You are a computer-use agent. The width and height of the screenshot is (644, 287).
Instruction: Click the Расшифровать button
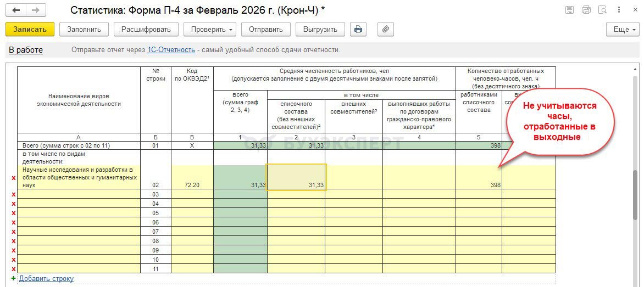click(146, 30)
